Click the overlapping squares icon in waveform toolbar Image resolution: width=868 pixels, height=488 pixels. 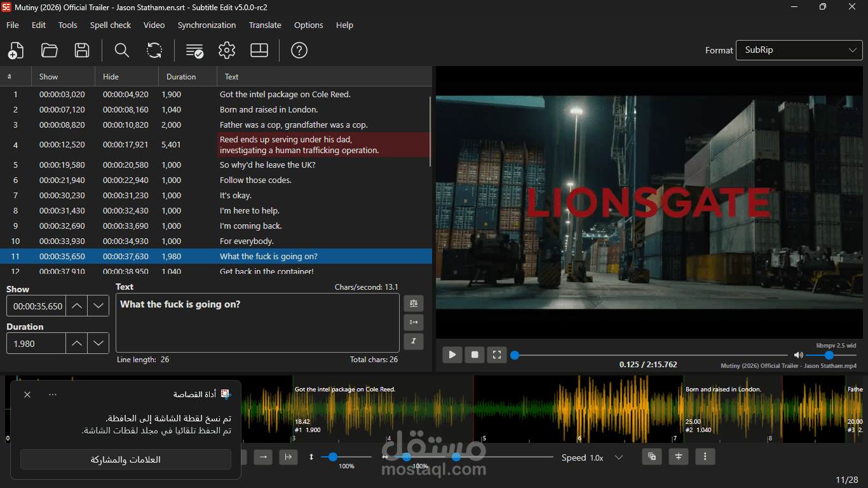pyautogui.click(x=652, y=456)
